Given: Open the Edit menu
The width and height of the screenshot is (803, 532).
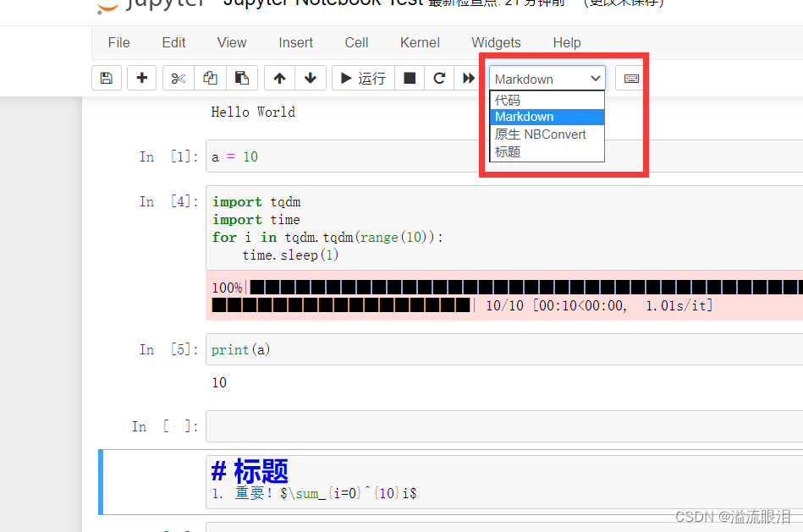Looking at the screenshot, I should (x=173, y=42).
